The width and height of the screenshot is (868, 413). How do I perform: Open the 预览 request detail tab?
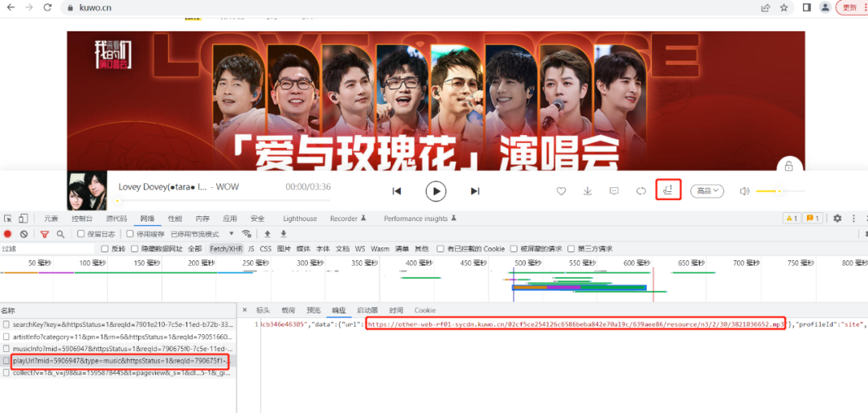[314, 310]
